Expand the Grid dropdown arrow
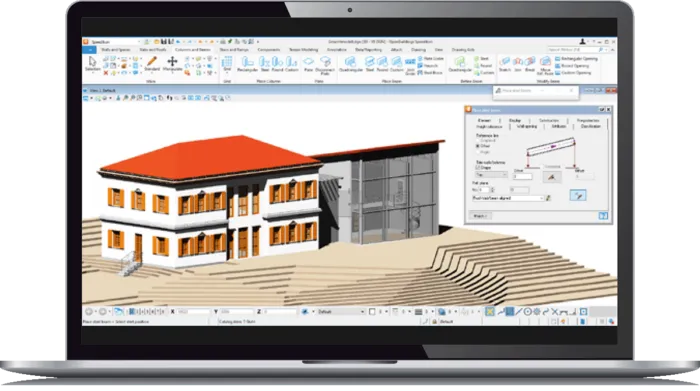 (x=227, y=73)
